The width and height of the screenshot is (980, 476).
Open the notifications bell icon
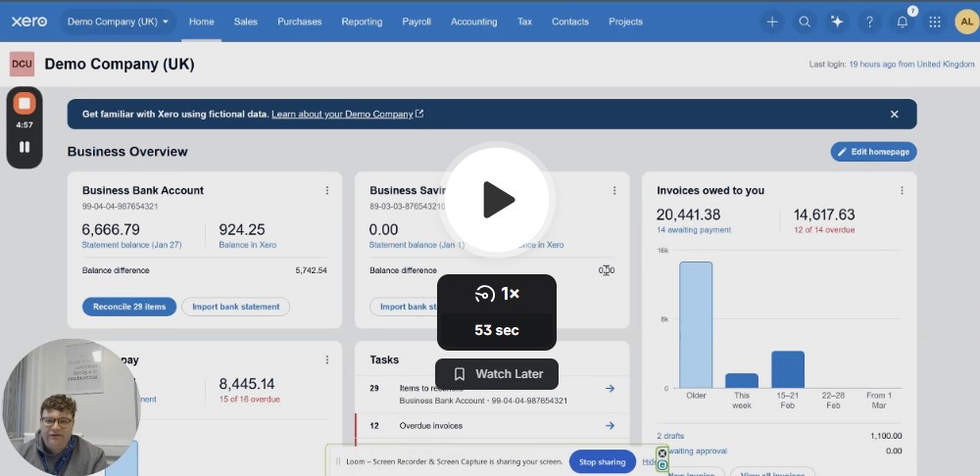[x=902, y=22]
